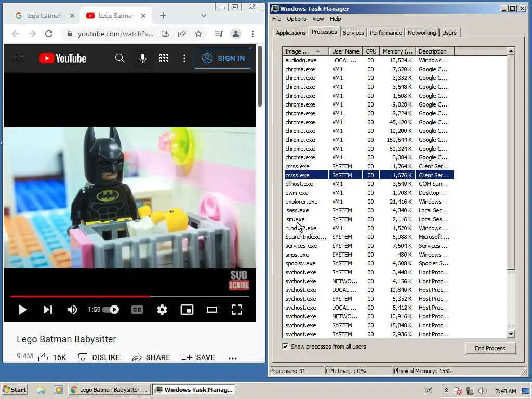Click the youtube.com address bar

click(115, 34)
